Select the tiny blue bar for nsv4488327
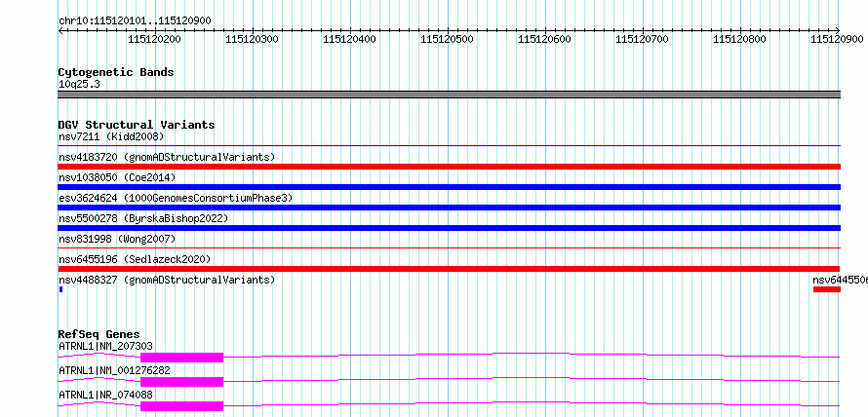The image size is (868, 417). tap(60, 289)
